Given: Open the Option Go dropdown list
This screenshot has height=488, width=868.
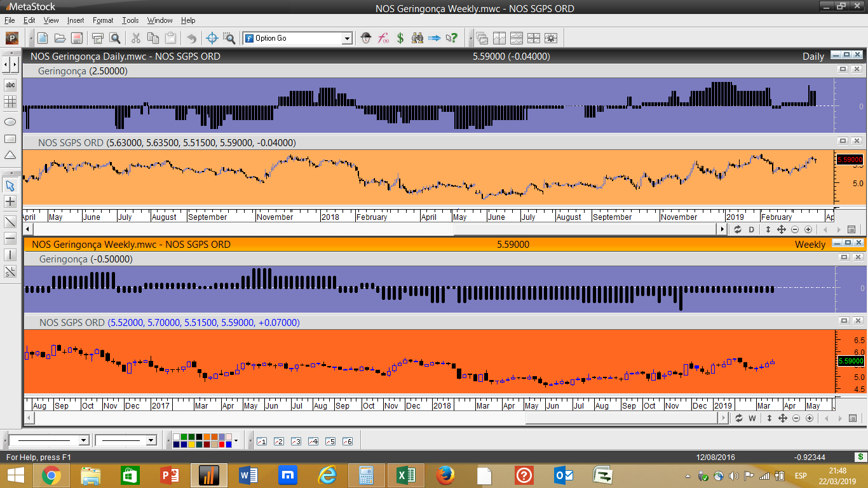Looking at the screenshot, I should 347,39.
